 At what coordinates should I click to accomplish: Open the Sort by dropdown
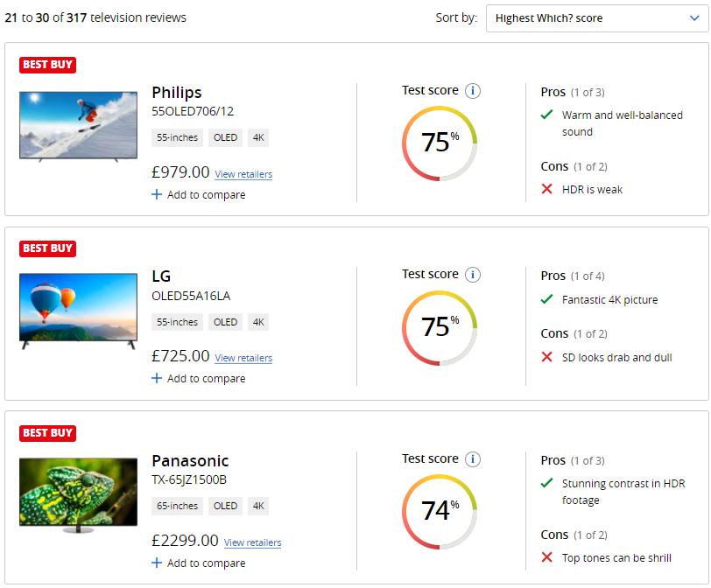point(596,18)
